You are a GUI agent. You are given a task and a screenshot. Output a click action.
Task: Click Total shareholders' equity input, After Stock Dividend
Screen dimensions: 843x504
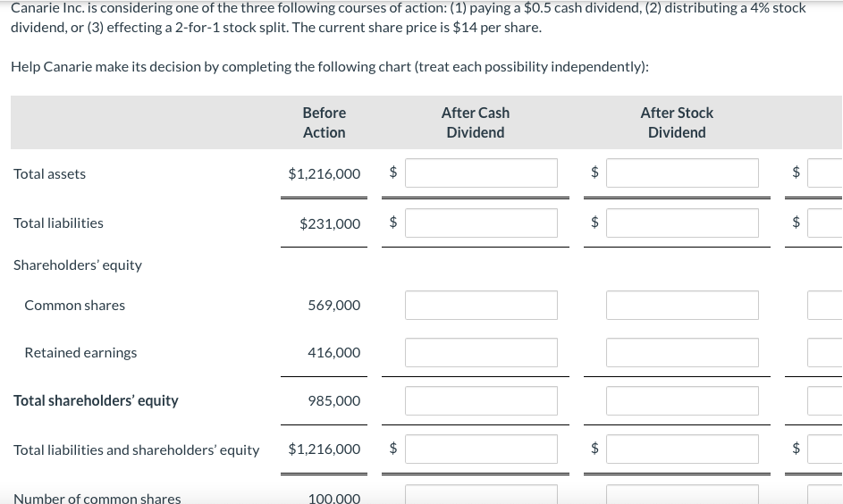click(x=682, y=401)
